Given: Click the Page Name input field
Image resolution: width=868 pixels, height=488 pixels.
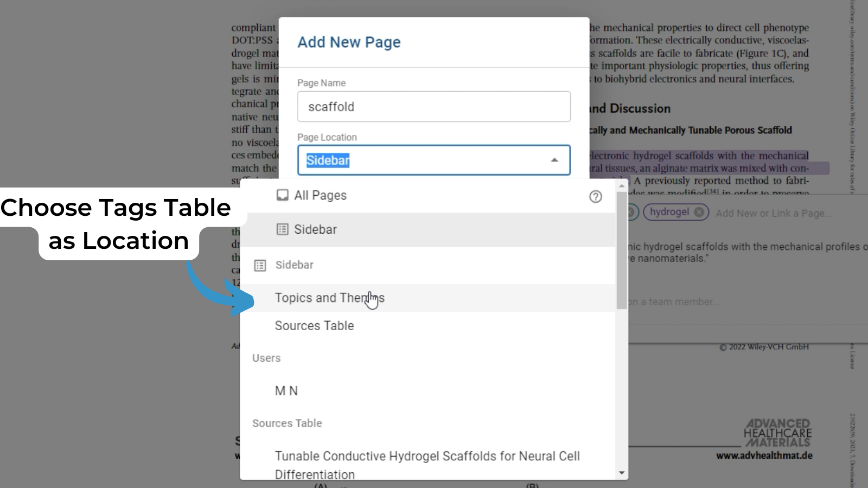Looking at the screenshot, I should (434, 106).
